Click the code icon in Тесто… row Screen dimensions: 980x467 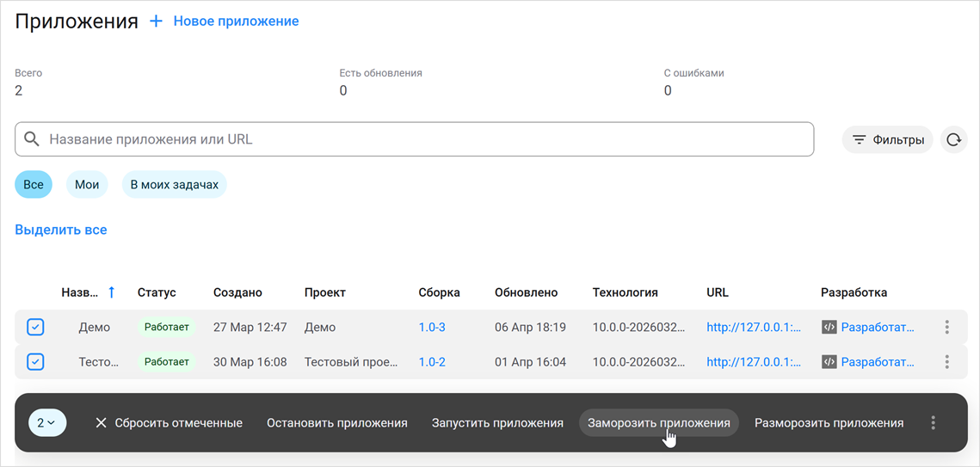pyautogui.click(x=829, y=361)
